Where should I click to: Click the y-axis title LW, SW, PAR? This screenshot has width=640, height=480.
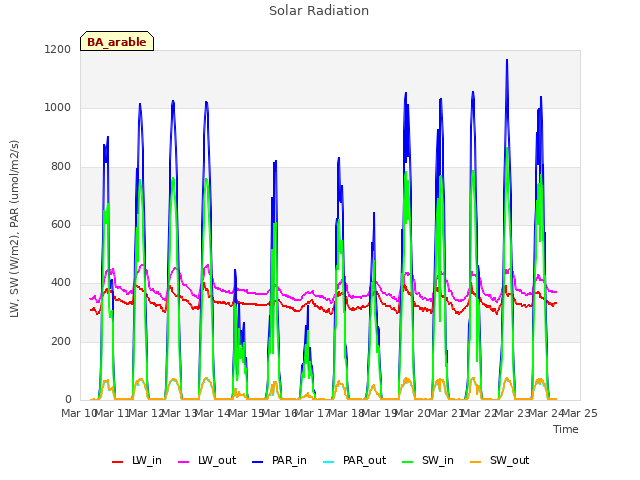(14, 229)
